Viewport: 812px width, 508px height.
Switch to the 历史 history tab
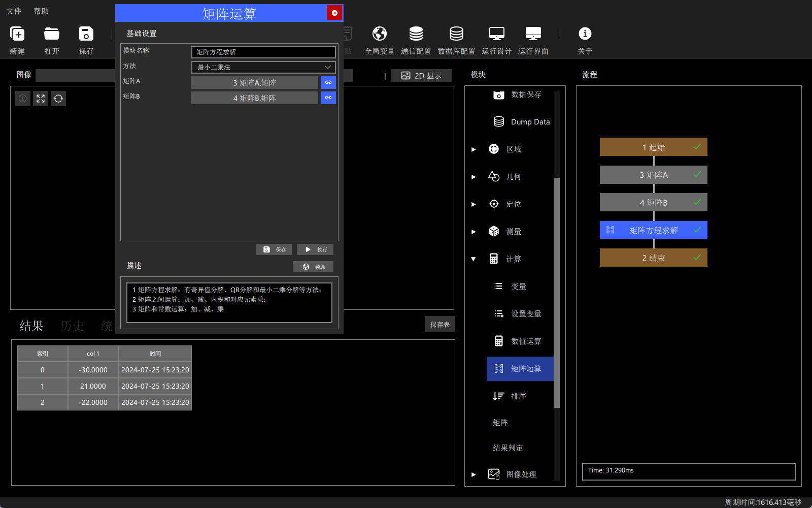coord(72,326)
